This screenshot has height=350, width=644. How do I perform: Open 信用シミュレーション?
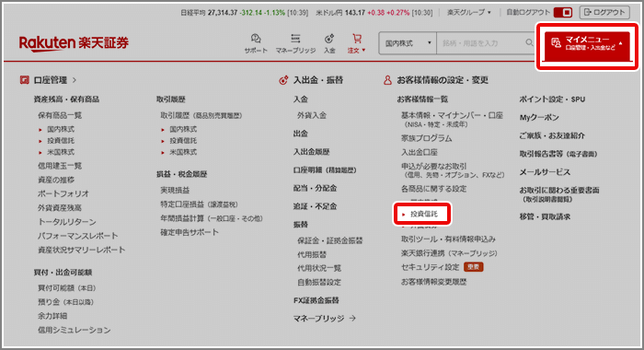[75, 330]
